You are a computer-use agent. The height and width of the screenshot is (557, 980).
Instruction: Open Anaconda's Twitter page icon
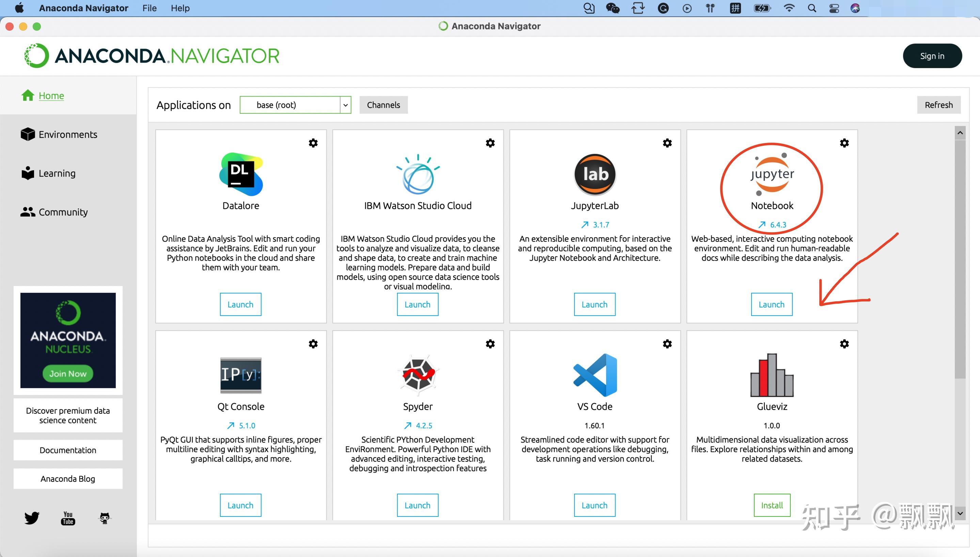click(32, 518)
